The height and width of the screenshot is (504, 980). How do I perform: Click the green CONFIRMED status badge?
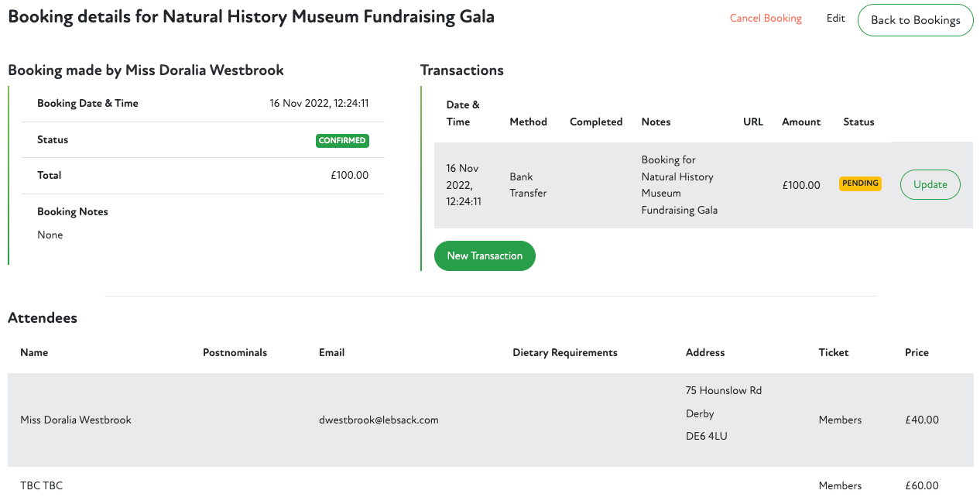pyautogui.click(x=342, y=141)
